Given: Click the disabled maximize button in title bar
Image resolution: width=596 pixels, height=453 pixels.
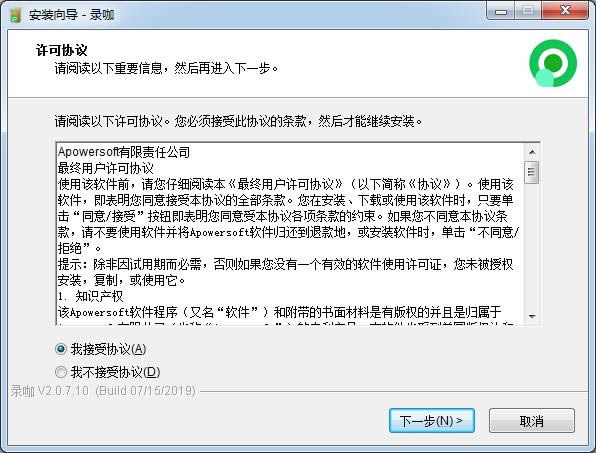Looking at the screenshot, I should pos(528,11).
